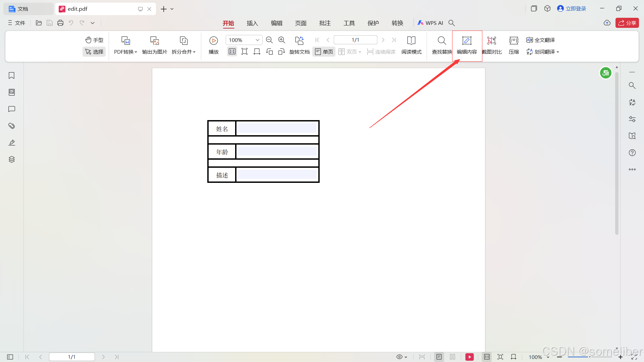Open new tab plus button

pos(164,9)
